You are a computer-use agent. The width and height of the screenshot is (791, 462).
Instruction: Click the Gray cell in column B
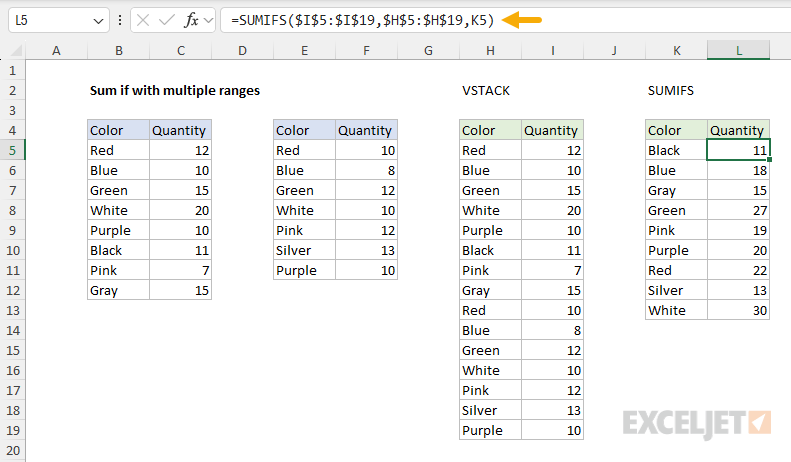pyautogui.click(x=119, y=291)
